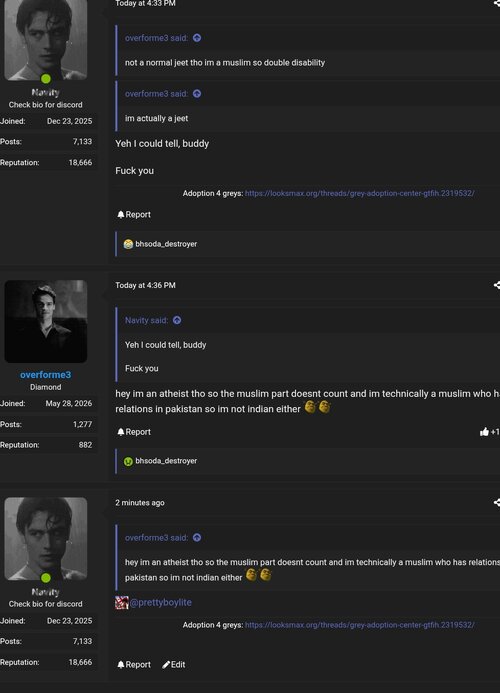Viewport: 500px width, 693px height.
Task: Click the overforme3 username under avatar
Action: coord(46,375)
